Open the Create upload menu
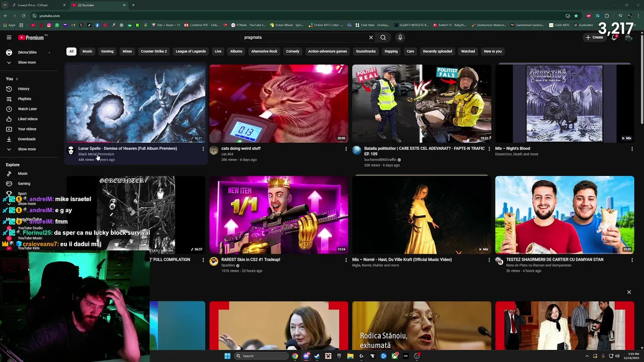 [x=594, y=37]
